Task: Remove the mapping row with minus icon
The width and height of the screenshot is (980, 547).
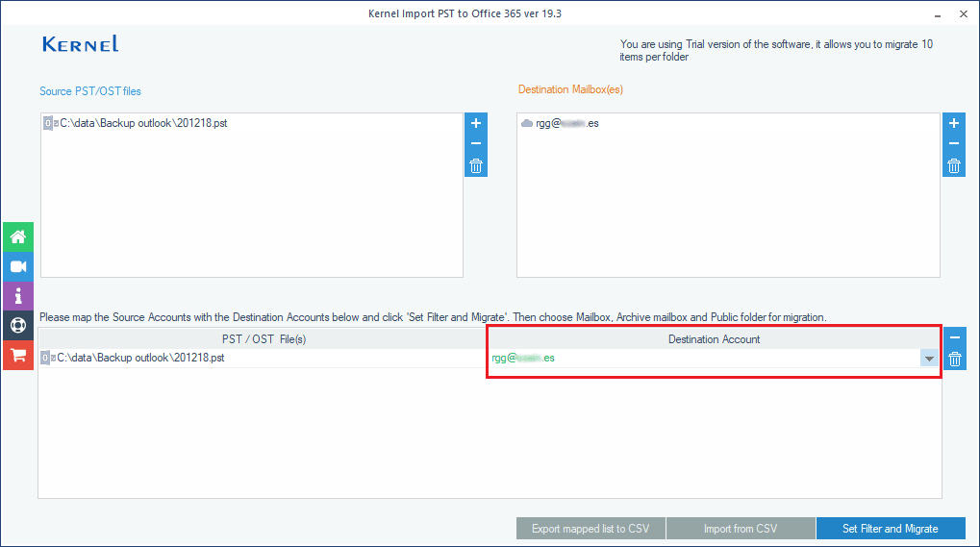Action: pyautogui.click(x=954, y=337)
